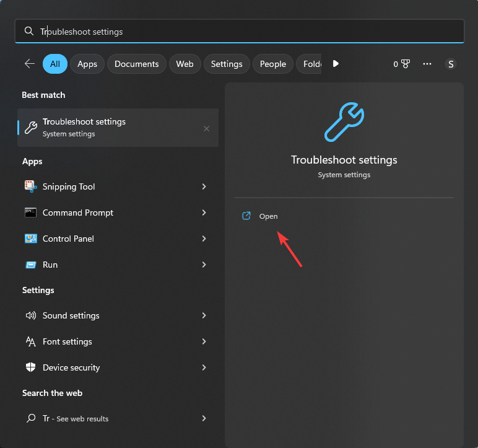Remove Troubleshoot settings best match with X

[206, 128]
